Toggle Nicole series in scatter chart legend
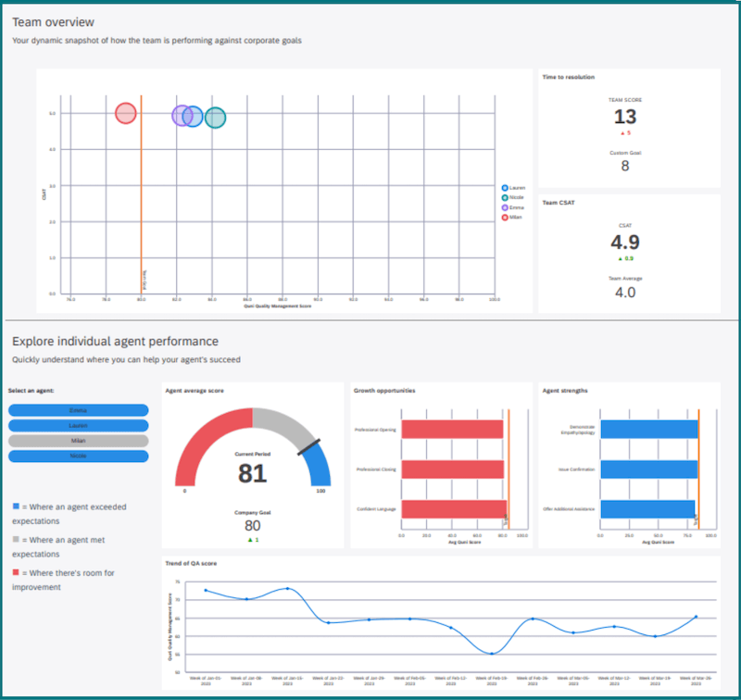The width and height of the screenshot is (741, 700). (x=513, y=197)
